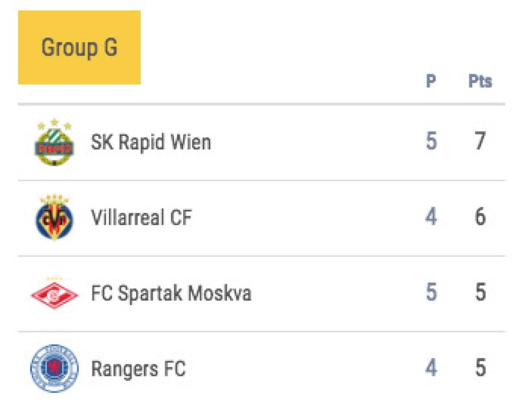This screenshot has width=522, height=420.
Task: Click Rangers FC's points value 5
Action: coord(480,368)
